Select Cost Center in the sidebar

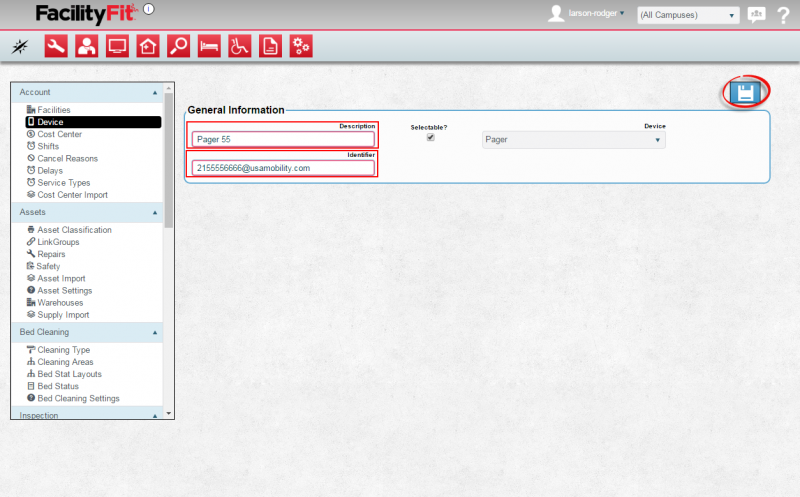pos(59,134)
